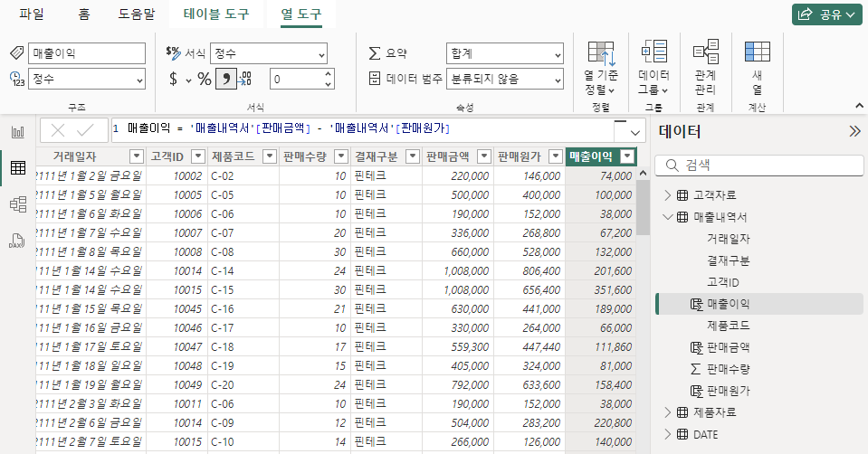Collapse the Data pane with double chevron
Screen dimensions: 868x454
point(854,131)
